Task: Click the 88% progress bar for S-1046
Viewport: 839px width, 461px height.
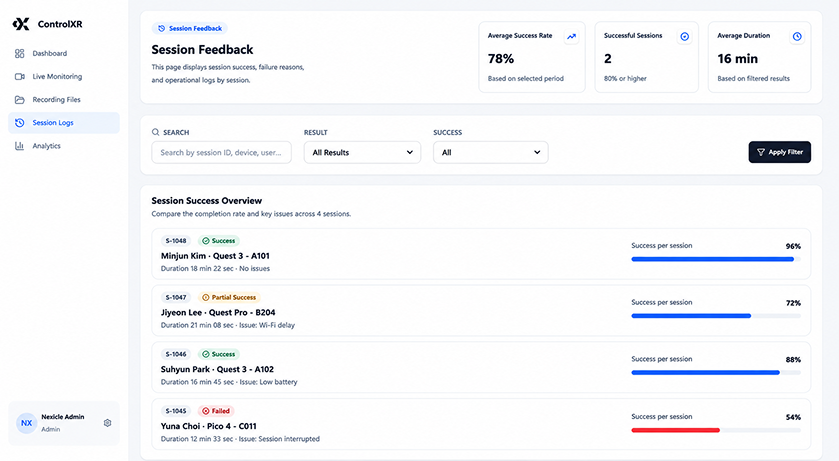Action: 716,373
